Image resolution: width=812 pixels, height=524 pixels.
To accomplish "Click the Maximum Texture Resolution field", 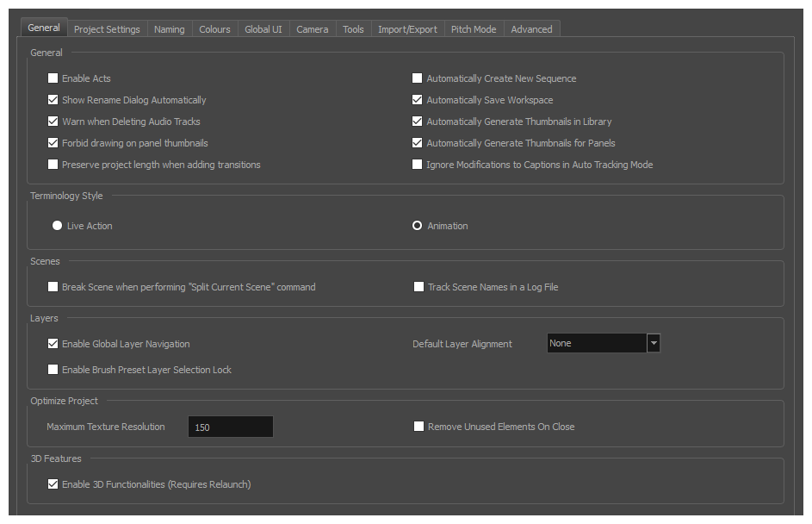I will pos(231,427).
